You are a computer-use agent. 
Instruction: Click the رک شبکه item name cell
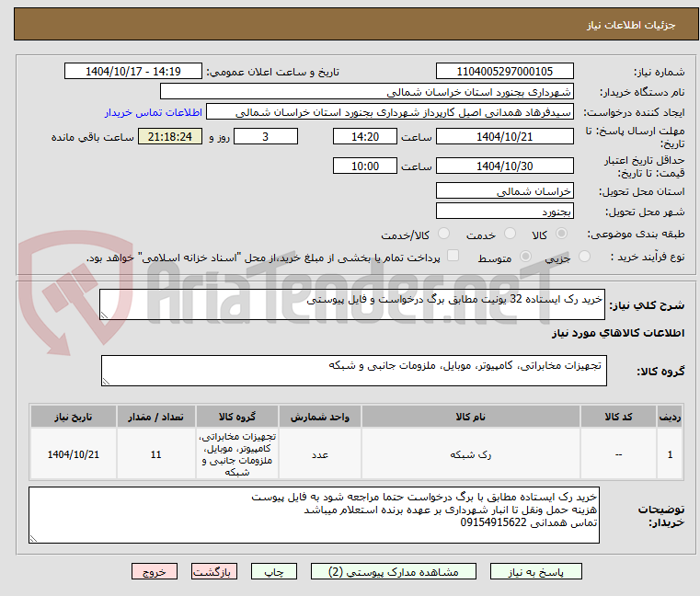[471, 454]
